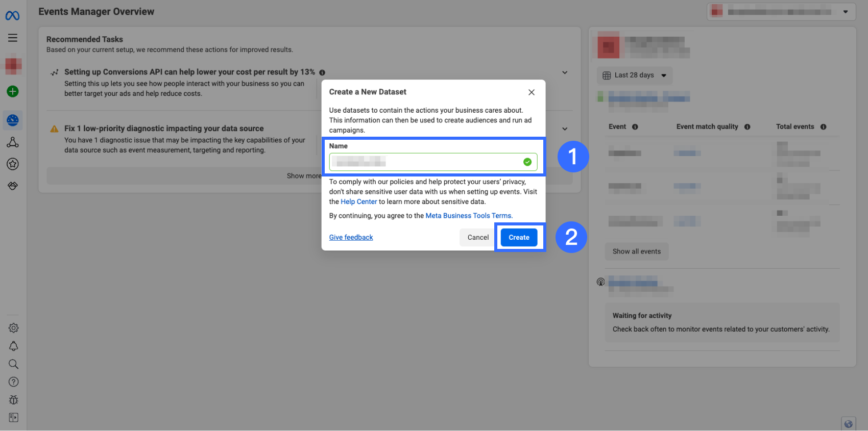The width and height of the screenshot is (868, 431).
Task: Open the data sources triangle-node icon
Action: tap(13, 142)
